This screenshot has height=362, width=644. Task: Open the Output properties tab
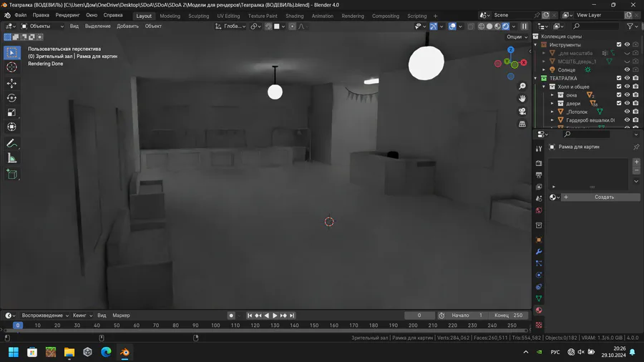[x=539, y=175]
